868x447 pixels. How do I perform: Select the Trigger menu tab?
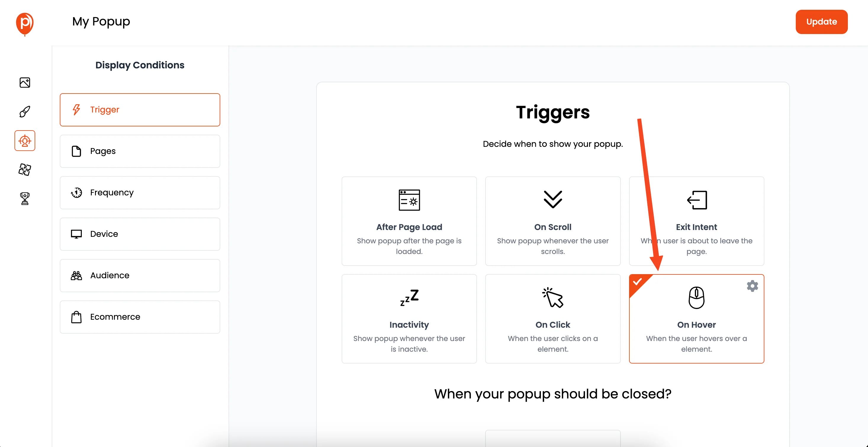(x=140, y=110)
